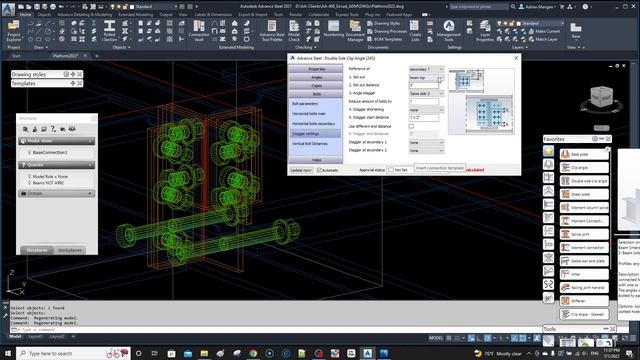Click the Windows Start button
Viewport: 640px width, 360px height.
(x=8, y=353)
